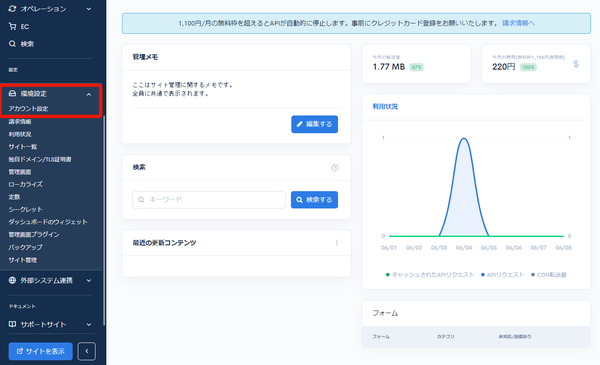
Task: Click the EC shopping cart icon
Action: [x=12, y=26]
